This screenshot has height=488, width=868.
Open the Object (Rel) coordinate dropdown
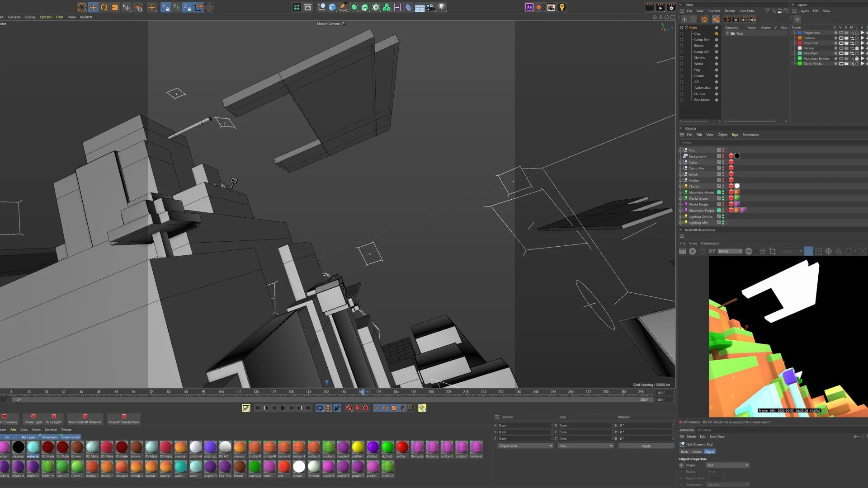point(525,446)
